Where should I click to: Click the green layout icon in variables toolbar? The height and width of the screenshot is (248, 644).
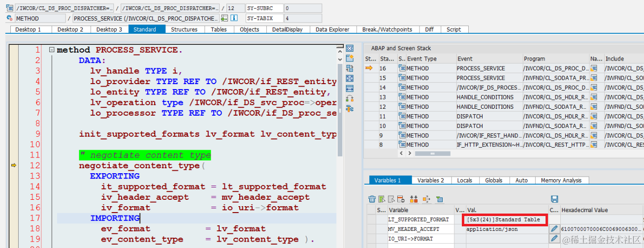click(439, 199)
